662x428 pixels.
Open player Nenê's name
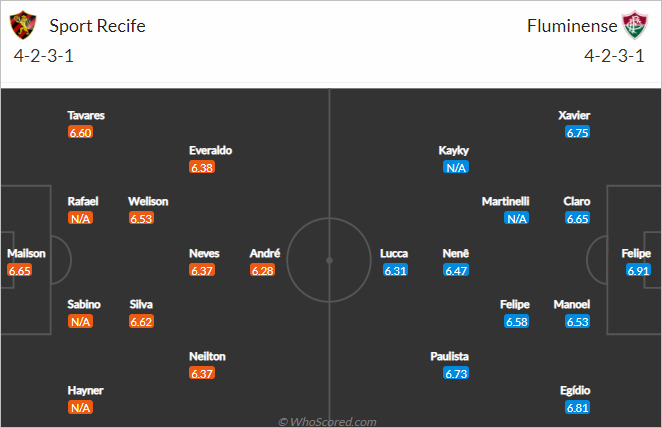[456, 253]
